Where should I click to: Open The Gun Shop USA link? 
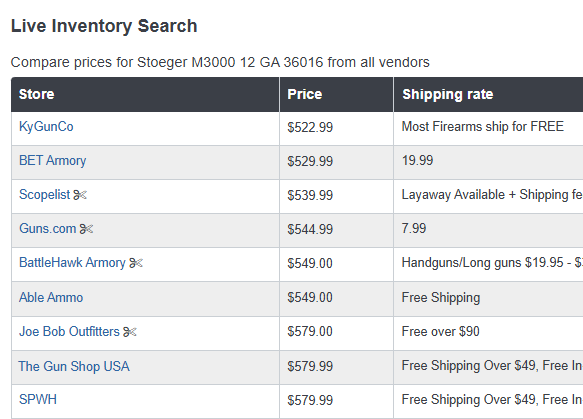tap(74, 366)
